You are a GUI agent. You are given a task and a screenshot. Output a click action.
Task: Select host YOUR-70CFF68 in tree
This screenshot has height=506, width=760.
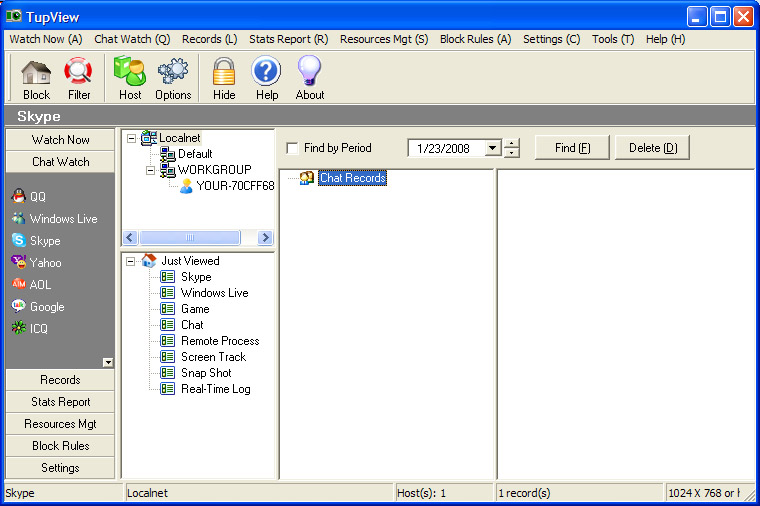[227, 186]
